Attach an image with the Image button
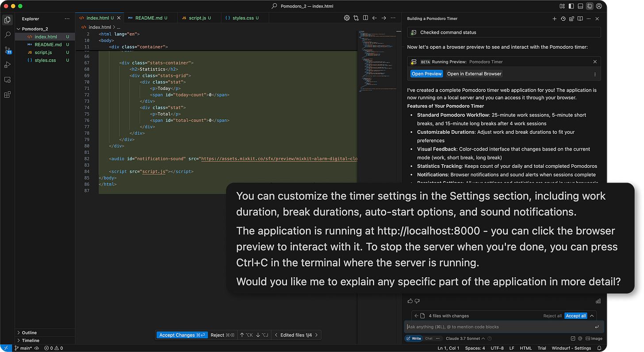Screen dimensions: 644x352 tap(594, 338)
